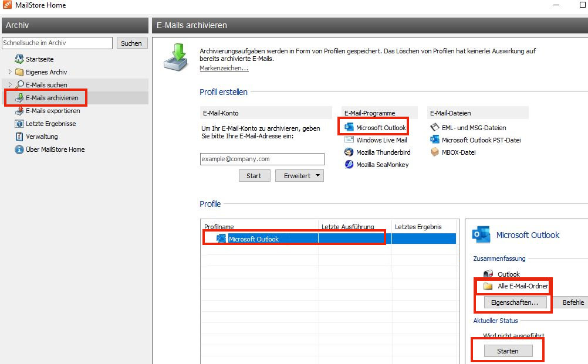Open Verwaltung in the sidebar
The width and height of the screenshot is (588, 364).
click(x=42, y=137)
